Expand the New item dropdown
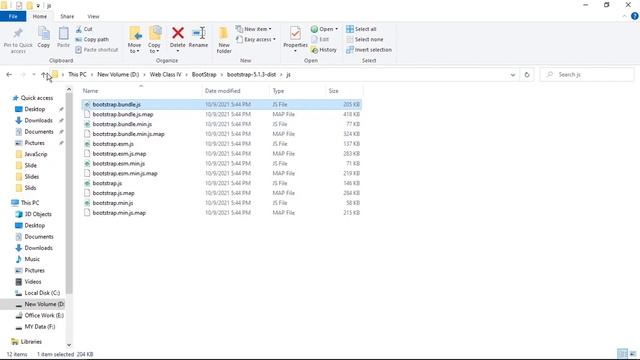This screenshot has height=360, width=640. 253,29
